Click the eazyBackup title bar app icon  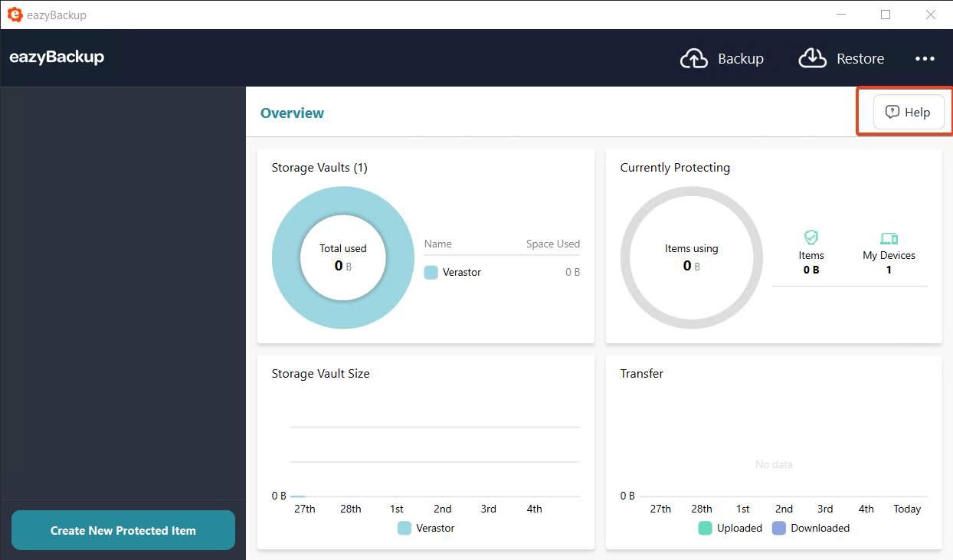pyautogui.click(x=15, y=15)
